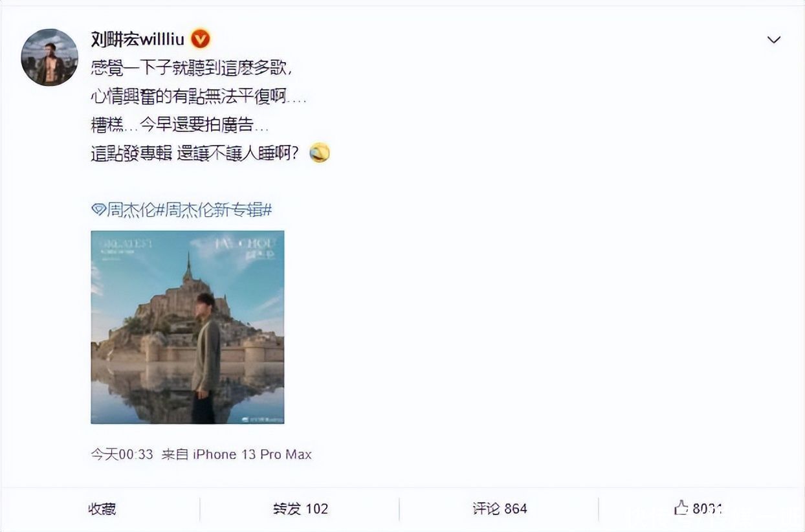Image resolution: width=805 pixels, height=532 pixels.
Task: Add the post to 收藏 favorites
Action: tap(102, 509)
